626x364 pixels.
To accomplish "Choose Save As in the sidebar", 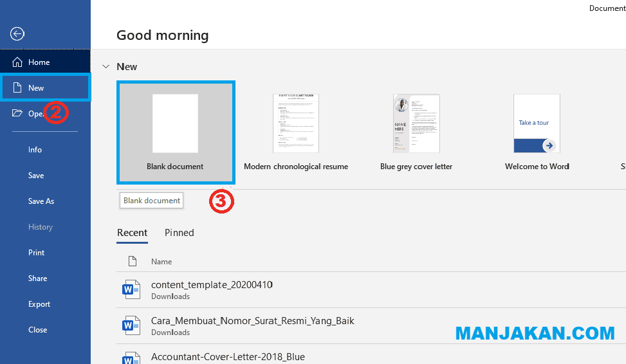I will (x=41, y=201).
